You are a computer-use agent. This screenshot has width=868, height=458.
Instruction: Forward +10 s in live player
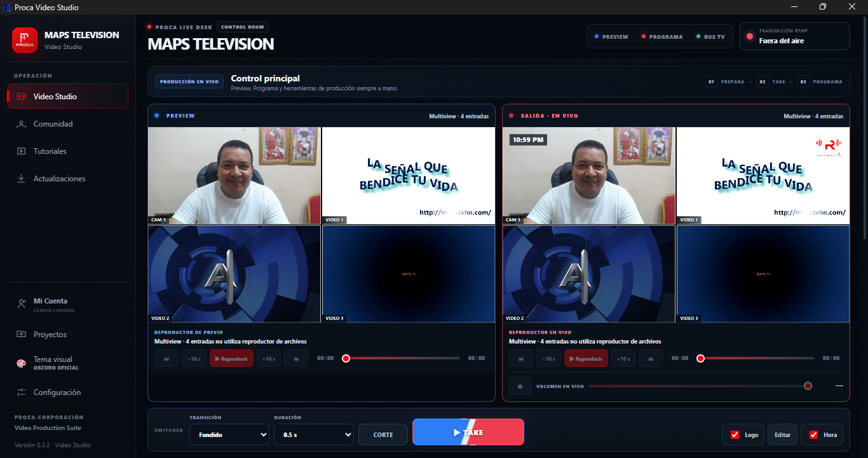pos(623,358)
